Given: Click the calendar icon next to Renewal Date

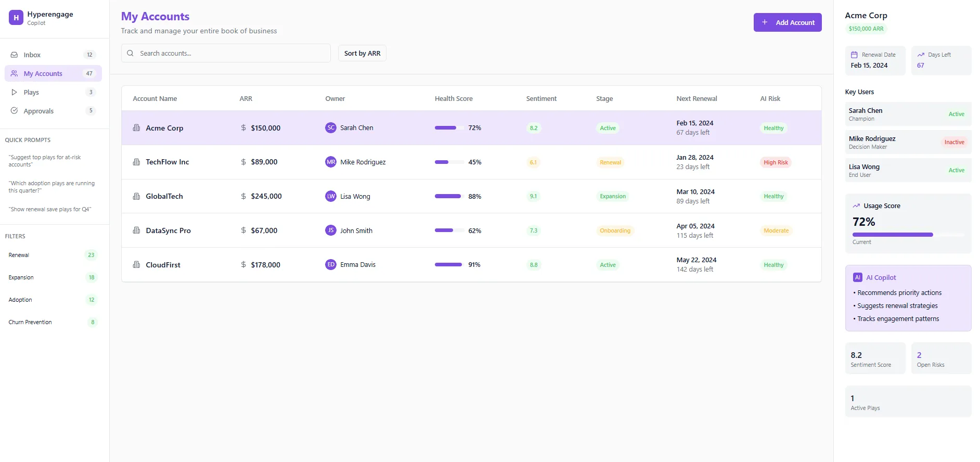Looking at the screenshot, I should 854,55.
